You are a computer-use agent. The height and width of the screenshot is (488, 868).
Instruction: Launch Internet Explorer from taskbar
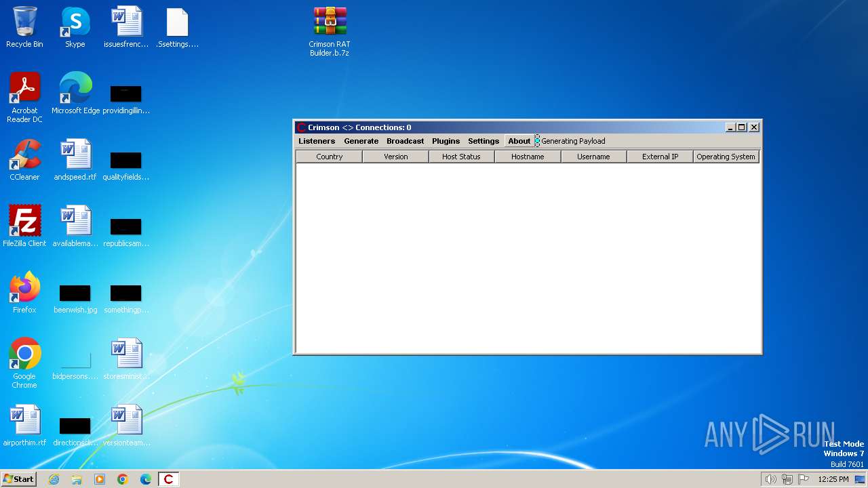click(x=54, y=479)
